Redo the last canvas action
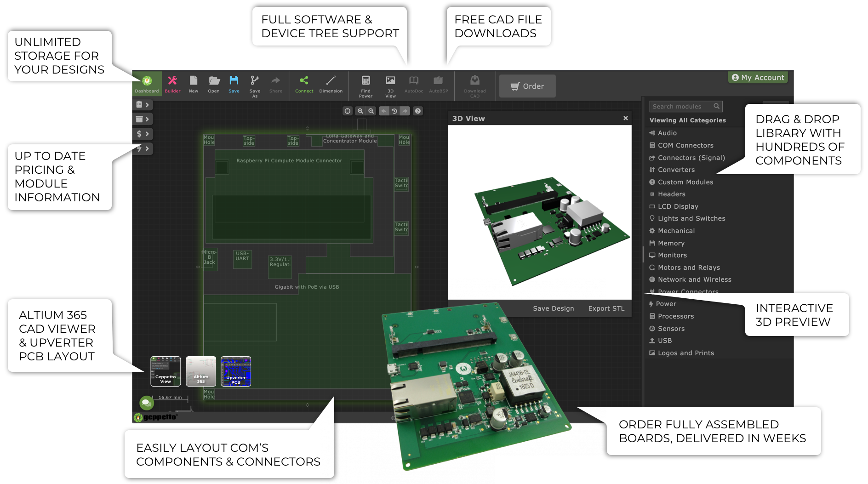The height and width of the screenshot is (484, 868). [x=405, y=111]
